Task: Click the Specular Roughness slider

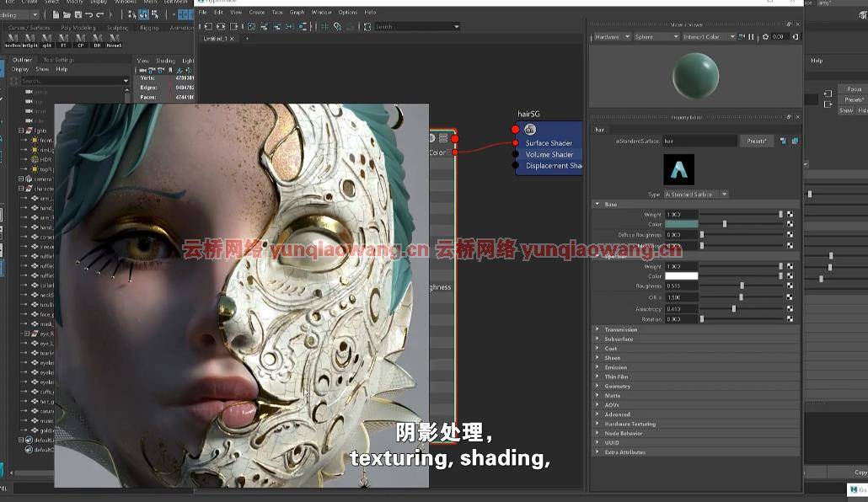Action: coord(741,286)
